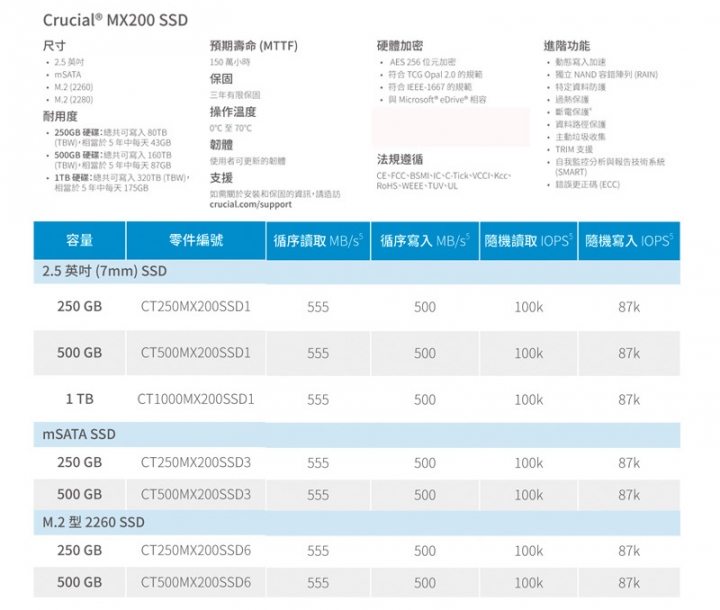Click the 87k value in CT500MX200SSD6 row
Viewport: 720px width, 610px height.
tap(629, 583)
